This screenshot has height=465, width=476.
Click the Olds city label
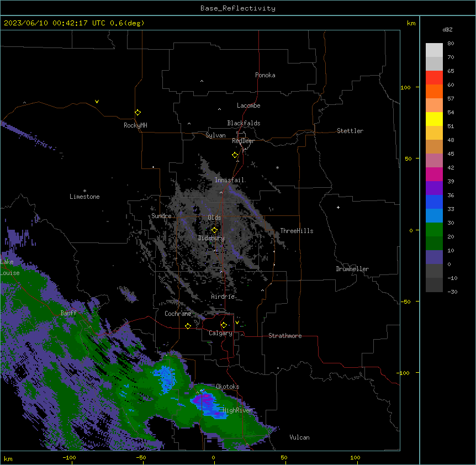click(214, 218)
